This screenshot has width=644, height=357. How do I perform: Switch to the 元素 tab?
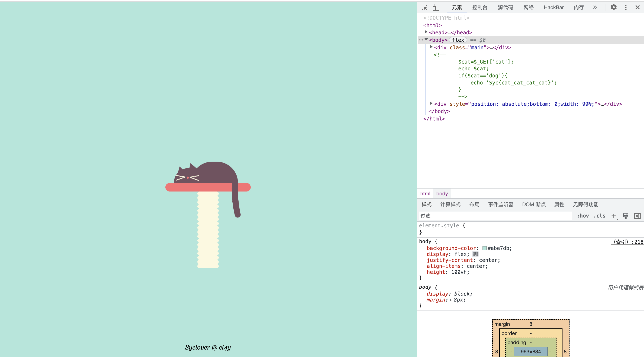pyautogui.click(x=457, y=7)
